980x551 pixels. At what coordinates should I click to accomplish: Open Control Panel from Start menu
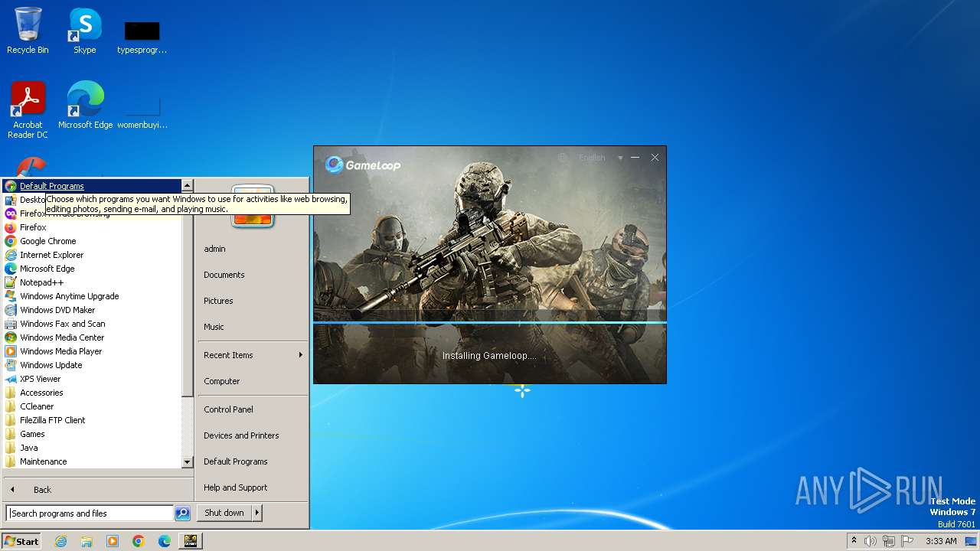point(253,409)
